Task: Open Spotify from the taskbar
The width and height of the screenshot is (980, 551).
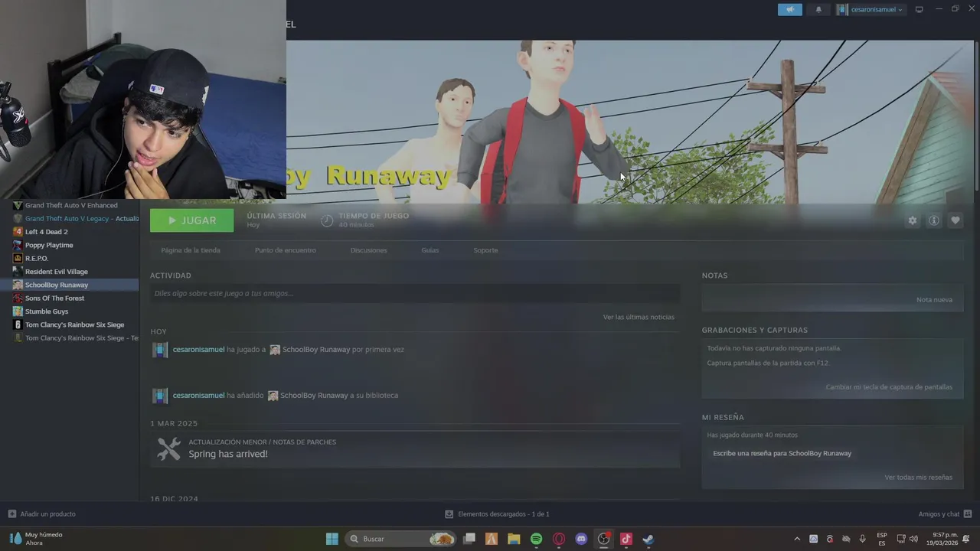Action: pyautogui.click(x=536, y=539)
